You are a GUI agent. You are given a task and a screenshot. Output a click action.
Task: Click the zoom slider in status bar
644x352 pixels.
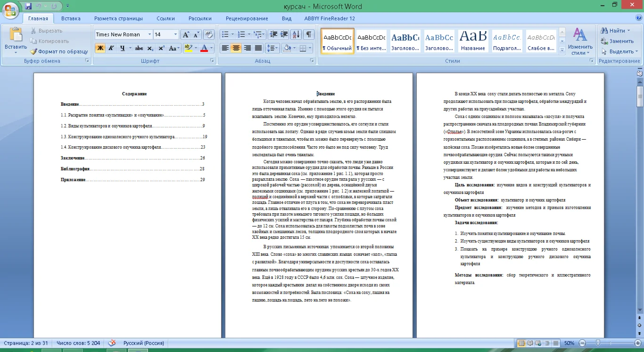[x=598, y=343]
